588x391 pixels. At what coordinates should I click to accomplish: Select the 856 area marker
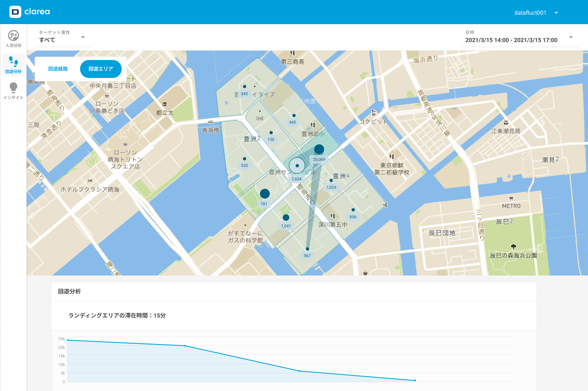(x=353, y=210)
